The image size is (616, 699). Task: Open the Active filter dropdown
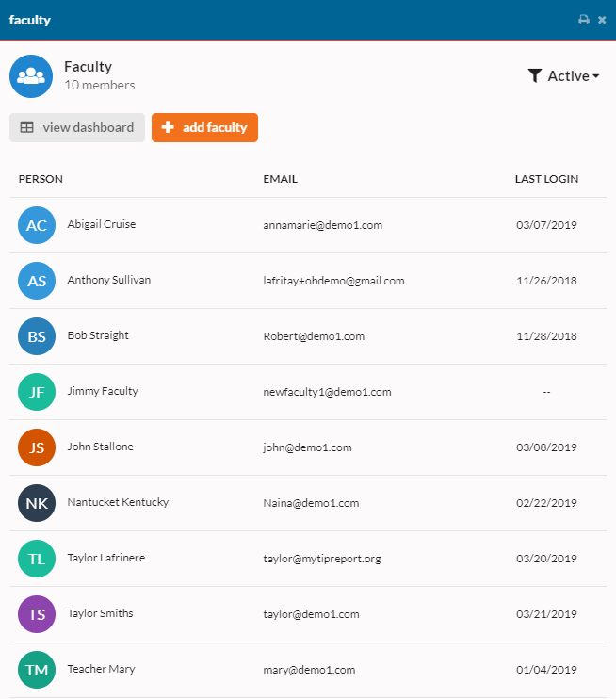pos(563,75)
